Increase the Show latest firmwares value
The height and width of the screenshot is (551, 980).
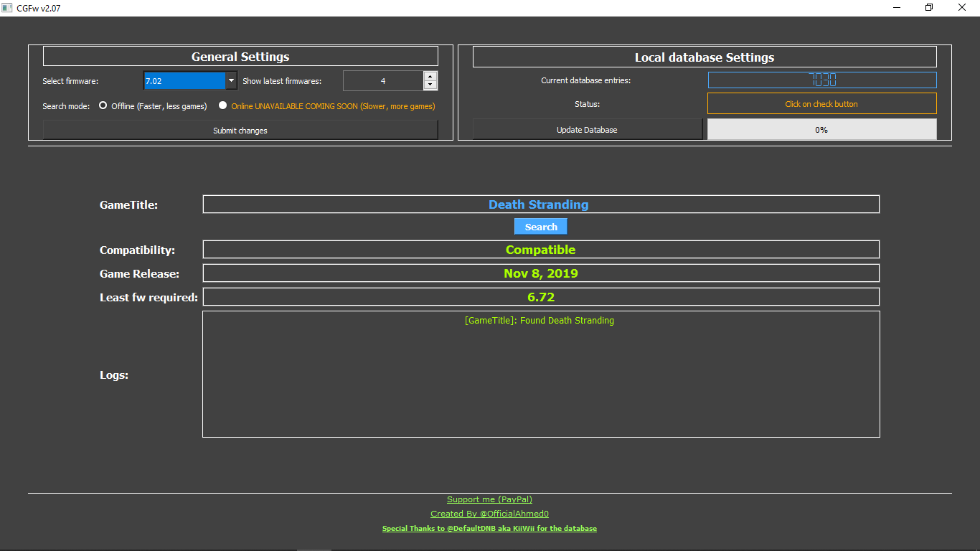click(430, 76)
